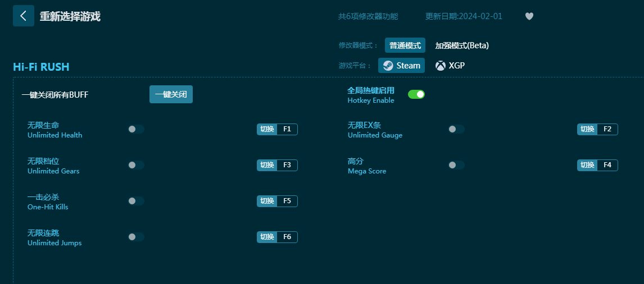Click the 更新日期:2024-02-01 text

pos(464,16)
